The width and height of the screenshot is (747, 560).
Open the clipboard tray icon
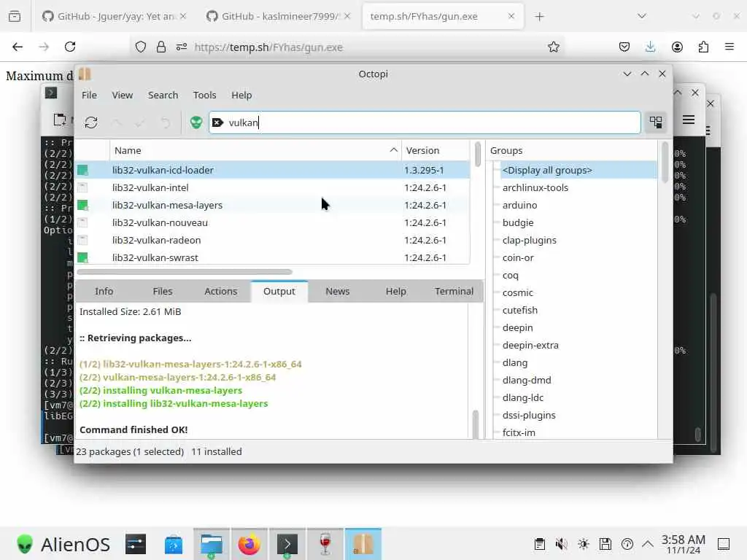(x=539, y=544)
